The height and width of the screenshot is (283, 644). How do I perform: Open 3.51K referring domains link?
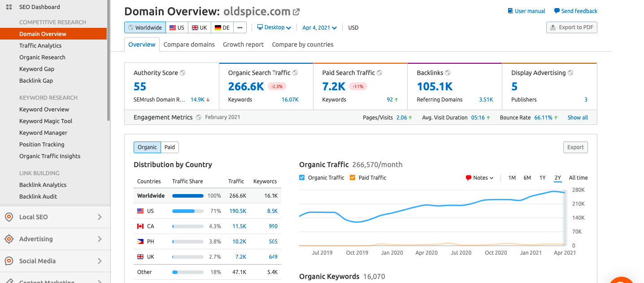[x=486, y=100]
